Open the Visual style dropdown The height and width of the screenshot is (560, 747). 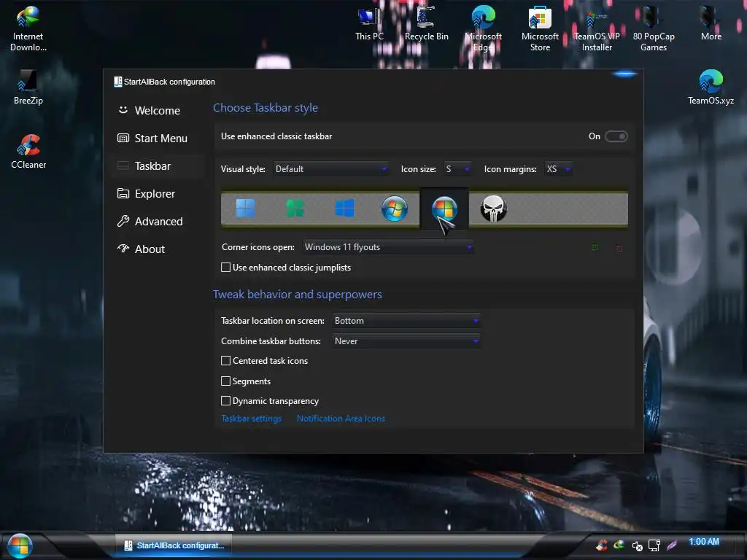coord(330,169)
